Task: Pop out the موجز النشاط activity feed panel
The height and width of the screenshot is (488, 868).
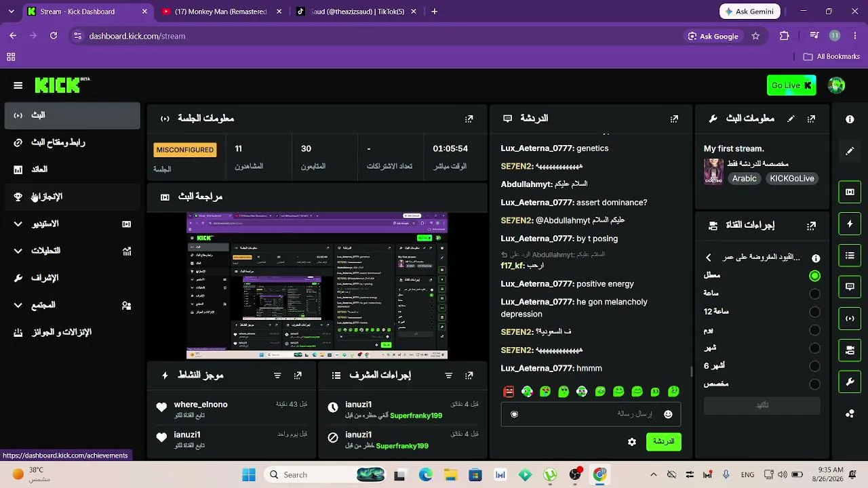Action: click(298, 375)
